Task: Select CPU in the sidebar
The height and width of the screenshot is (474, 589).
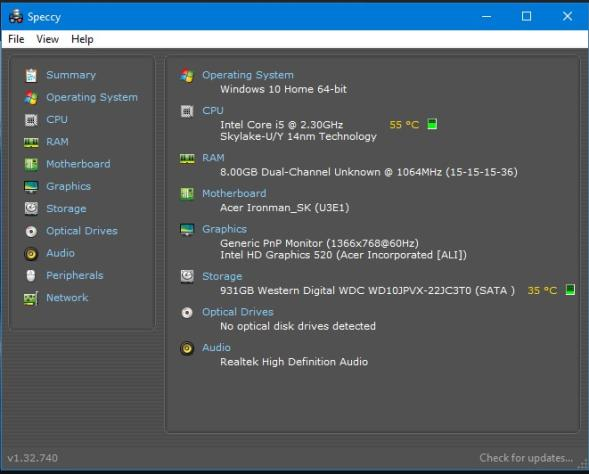Action: (x=57, y=119)
